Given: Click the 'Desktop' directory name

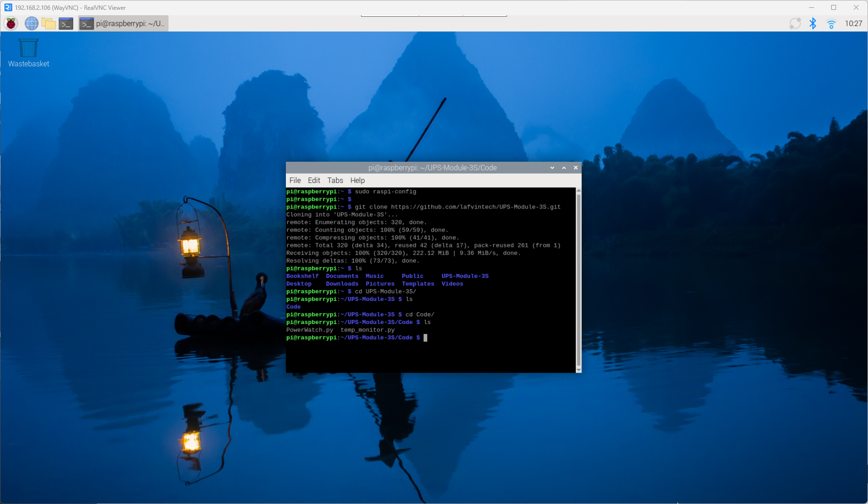Looking at the screenshot, I should click(x=299, y=284).
